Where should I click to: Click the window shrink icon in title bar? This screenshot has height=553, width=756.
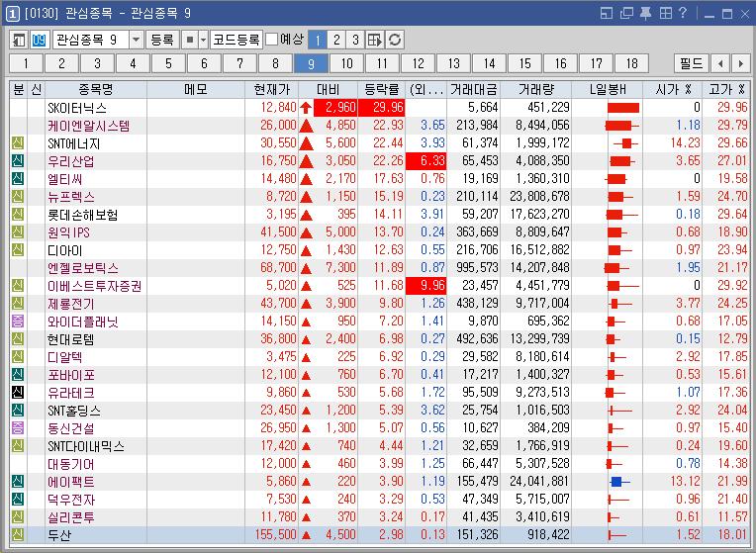[x=607, y=13]
